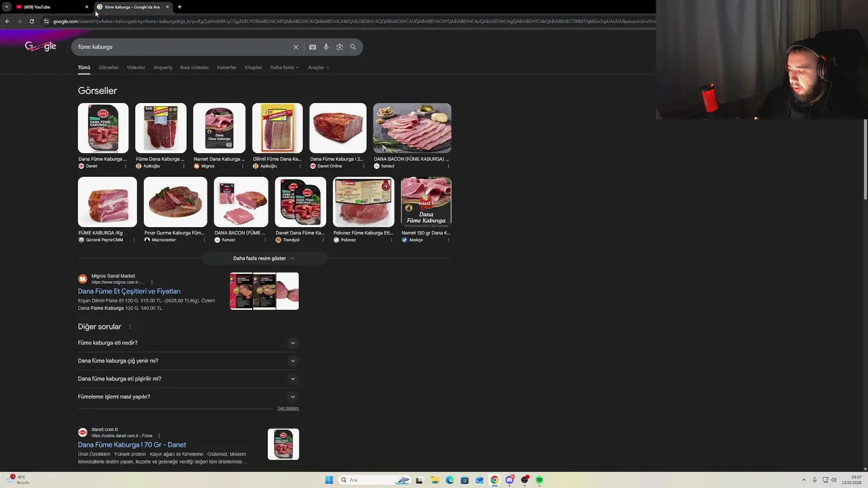Expand question 'Füme kaburga eti nedir?'
This screenshot has width=868, height=488.
click(189, 343)
